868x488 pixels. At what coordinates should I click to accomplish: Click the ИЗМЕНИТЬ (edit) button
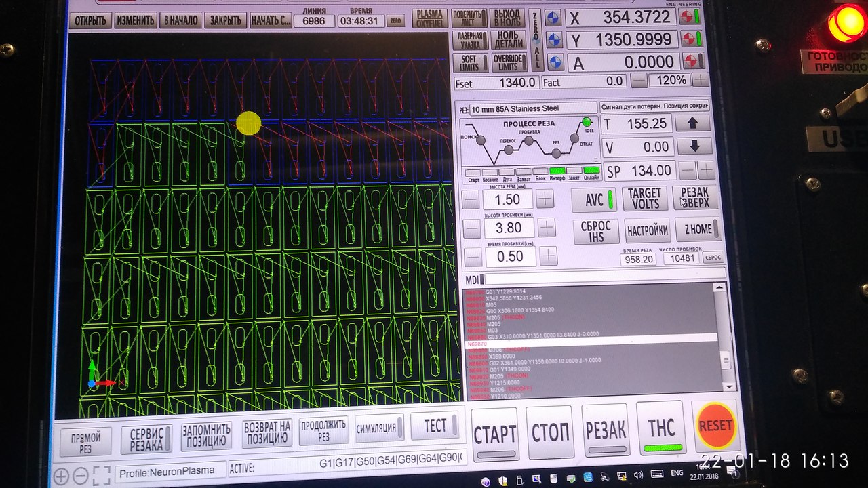(x=136, y=20)
